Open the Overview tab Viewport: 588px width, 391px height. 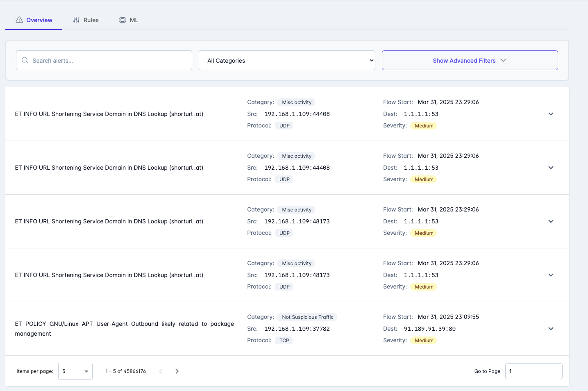(x=34, y=20)
